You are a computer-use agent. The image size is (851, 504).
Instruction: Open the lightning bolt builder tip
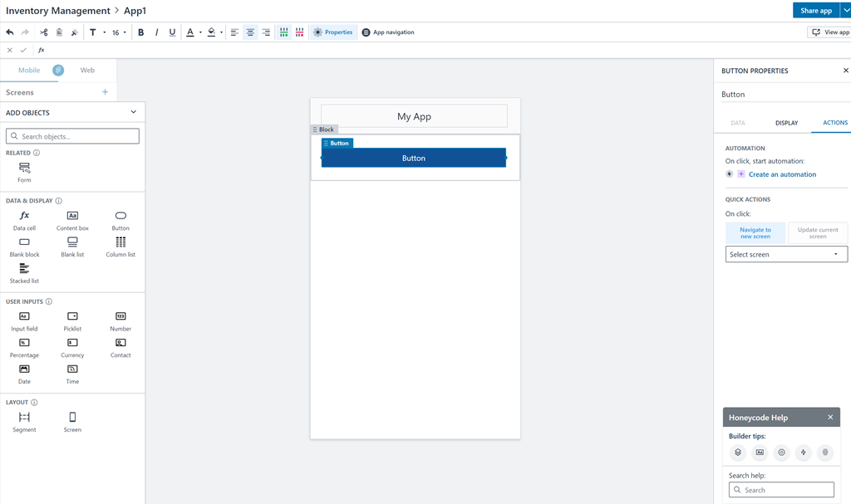[803, 453]
